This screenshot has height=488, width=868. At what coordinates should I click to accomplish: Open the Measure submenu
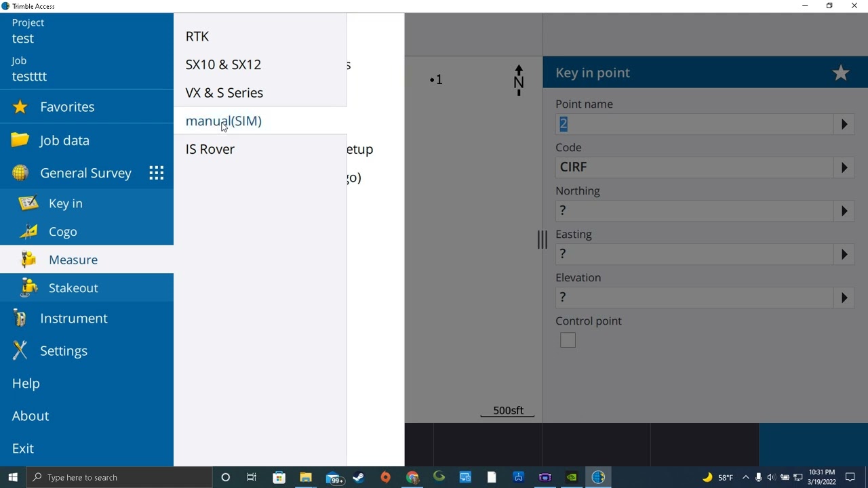(87, 260)
